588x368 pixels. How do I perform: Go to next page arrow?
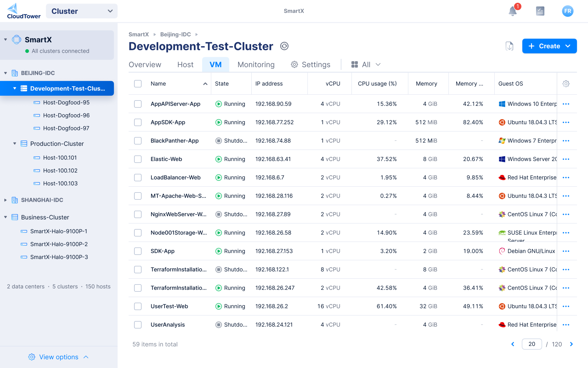[x=572, y=344]
